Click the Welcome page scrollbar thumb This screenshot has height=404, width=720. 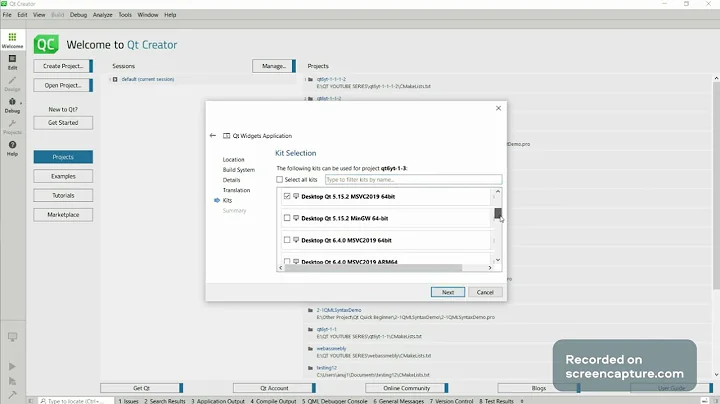pos(716,186)
